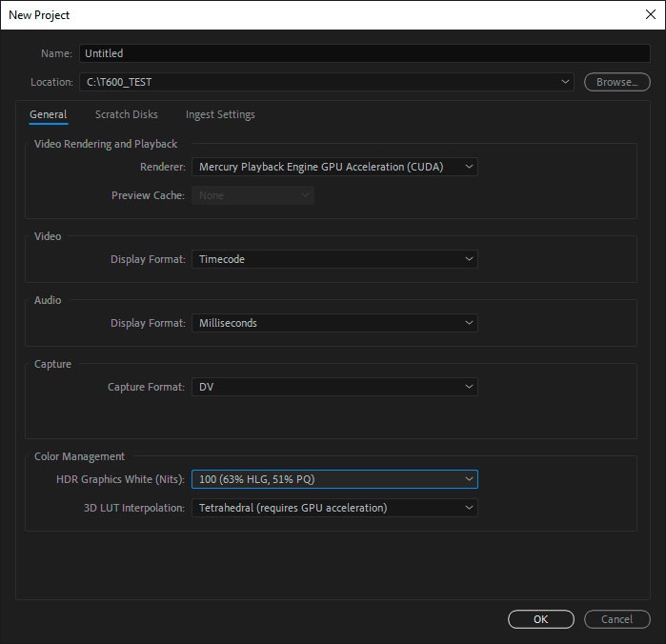This screenshot has width=666, height=644.
Task: Click the New Project title bar
Action: pyautogui.click(x=286, y=15)
